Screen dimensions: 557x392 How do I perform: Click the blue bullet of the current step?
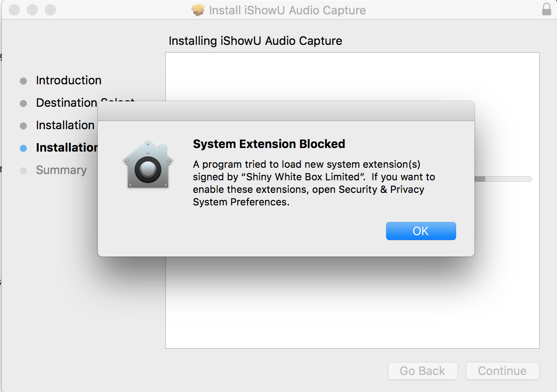tap(23, 148)
